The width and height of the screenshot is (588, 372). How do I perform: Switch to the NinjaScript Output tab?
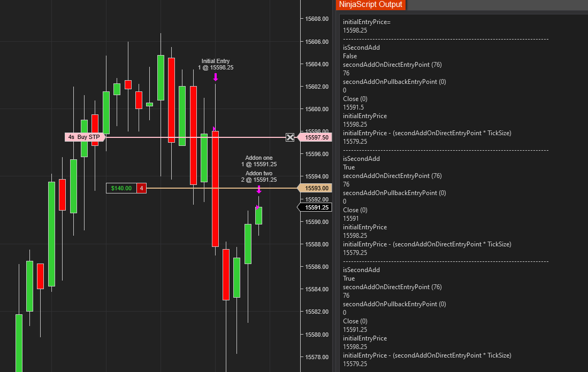[370, 4]
